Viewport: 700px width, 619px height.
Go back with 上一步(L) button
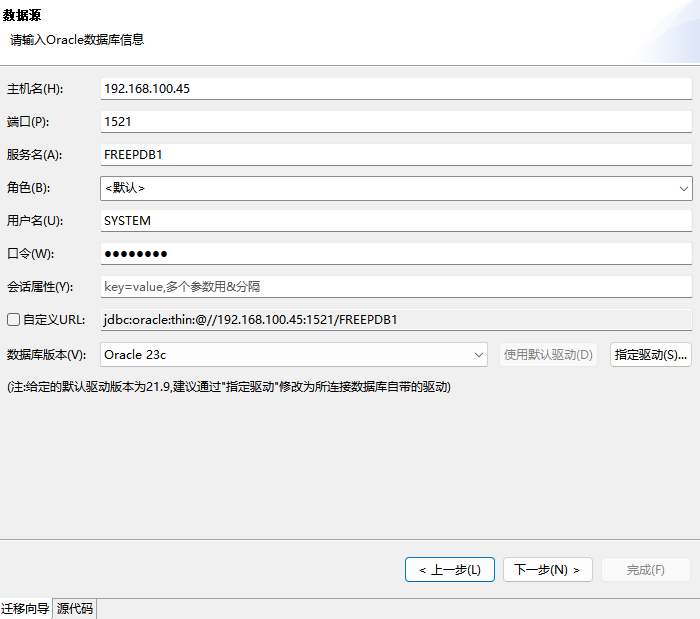point(450,569)
